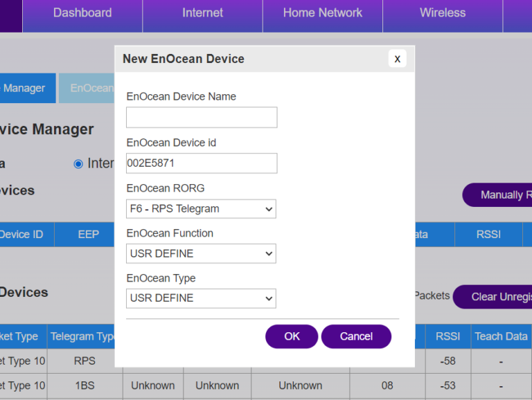The width and height of the screenshot is (532, 400).
Task: Cancel the new device dialog
Action: click(356, 336)
